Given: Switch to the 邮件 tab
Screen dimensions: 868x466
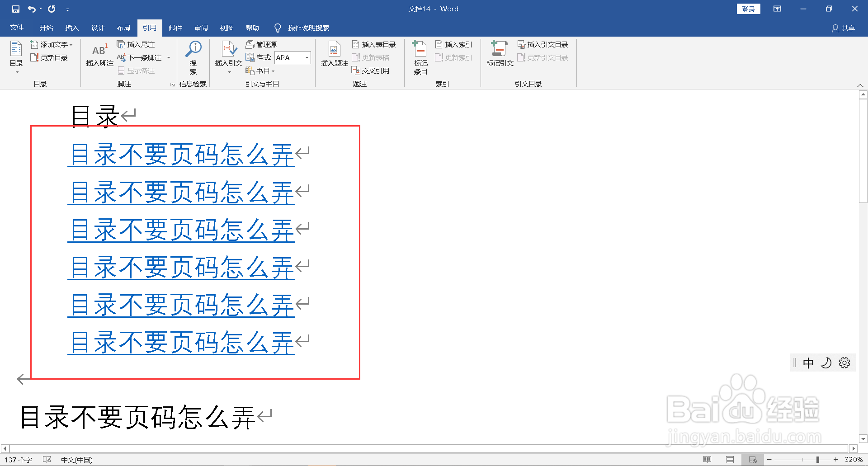Looking at the screenshot, I should pyautogui.click(x=175, y=28).
